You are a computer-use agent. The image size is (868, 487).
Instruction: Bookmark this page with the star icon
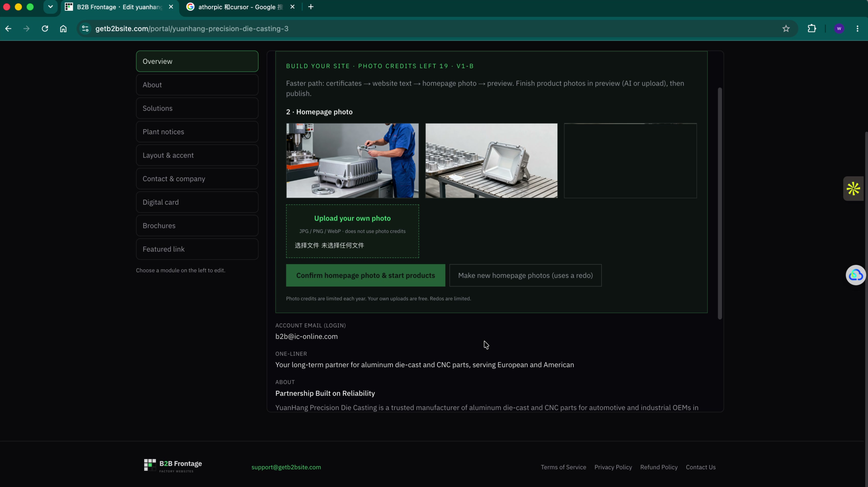(786, 29)
